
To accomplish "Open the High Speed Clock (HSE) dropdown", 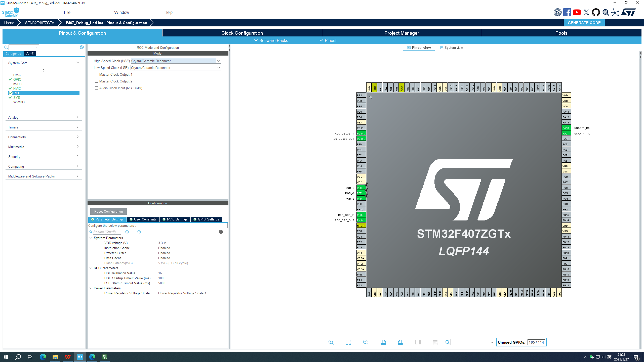I will tap(219, 61).
